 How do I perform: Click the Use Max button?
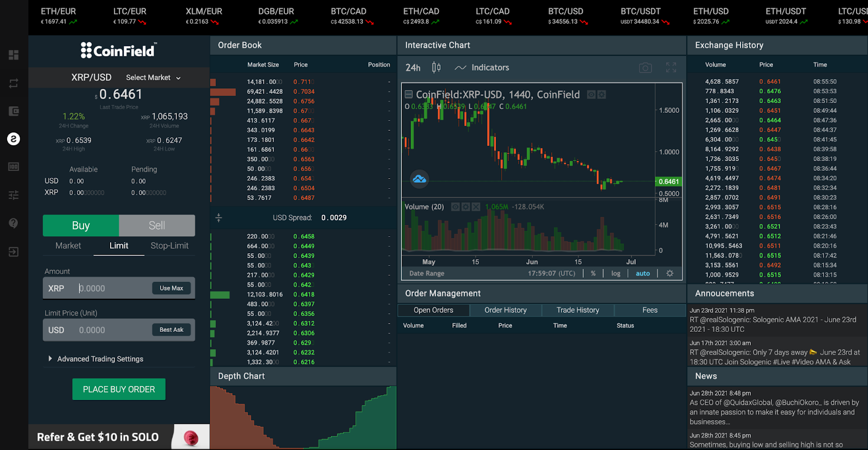tap(171, 288)
